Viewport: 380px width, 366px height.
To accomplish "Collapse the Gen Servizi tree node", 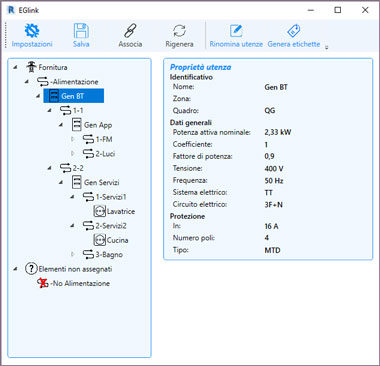I will point(61,182).
